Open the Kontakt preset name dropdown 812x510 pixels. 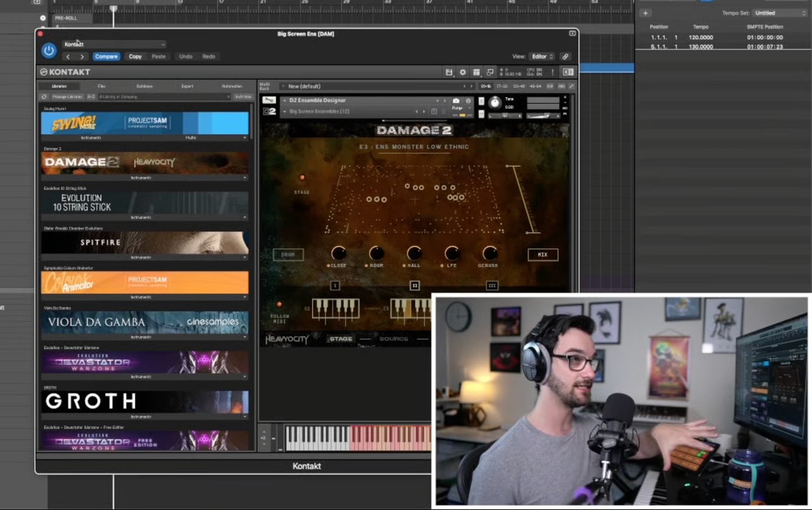click(114, 44)
